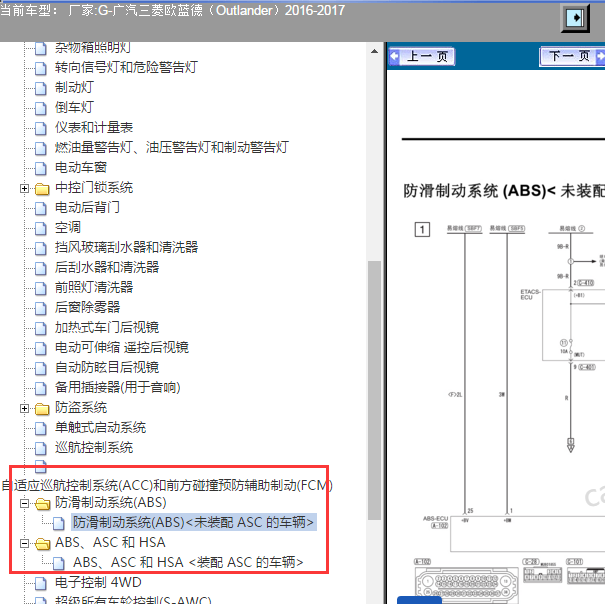Open 电动后背门 entry
Viewport: 605px width, 604px height.
[87, 208]
